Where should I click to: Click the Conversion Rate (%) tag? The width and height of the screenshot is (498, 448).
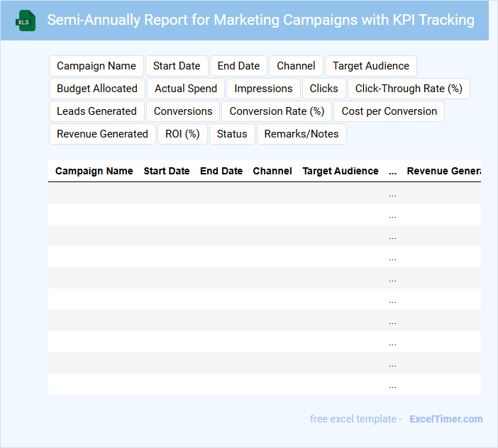(277, 111)
